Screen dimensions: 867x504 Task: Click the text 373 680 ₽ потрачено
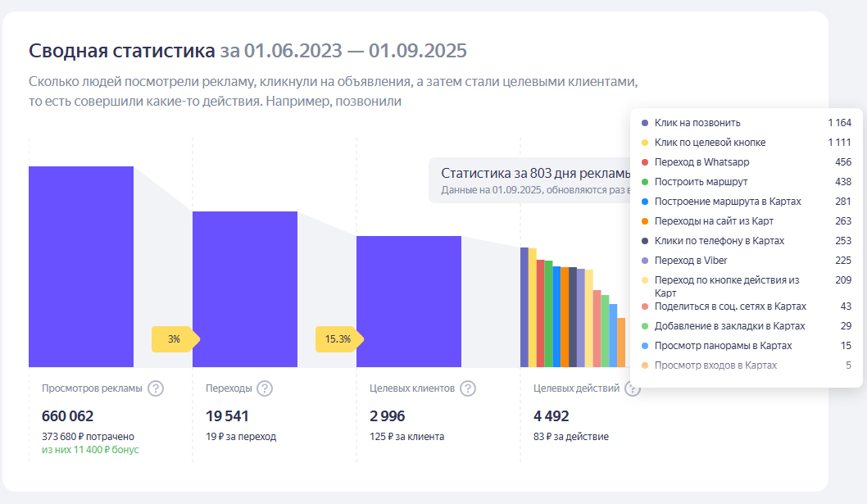click(x=88, y=437)
